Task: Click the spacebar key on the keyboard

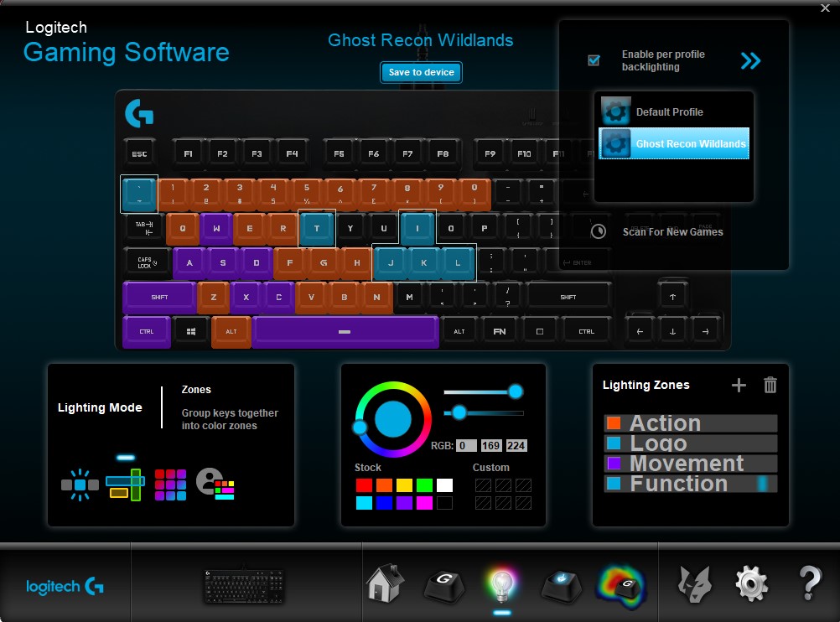Action: pyautogui.click(x=345, y=332)
